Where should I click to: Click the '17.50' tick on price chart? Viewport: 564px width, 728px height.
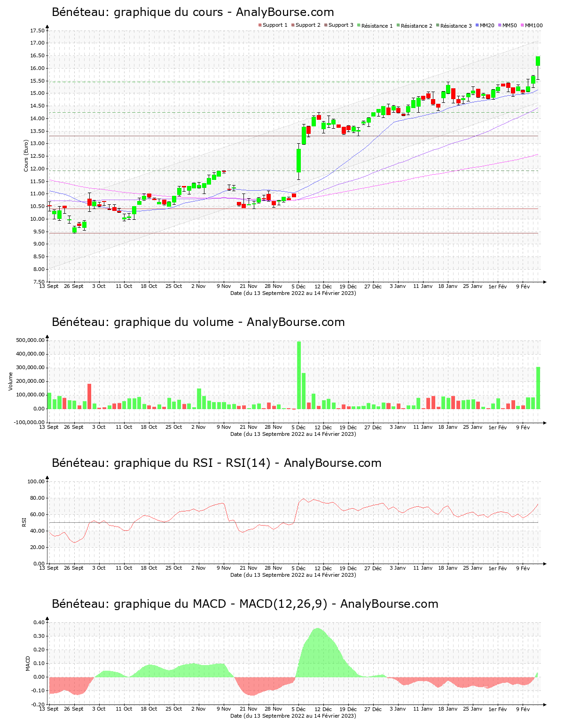tap(37, 31)
